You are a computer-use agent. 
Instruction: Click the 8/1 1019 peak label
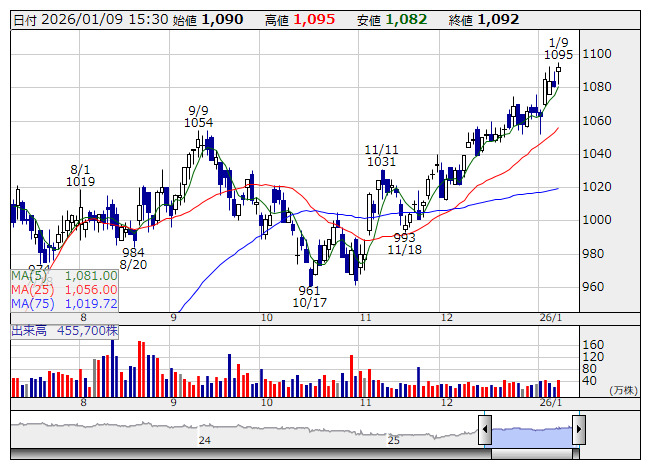click(80, 176)
